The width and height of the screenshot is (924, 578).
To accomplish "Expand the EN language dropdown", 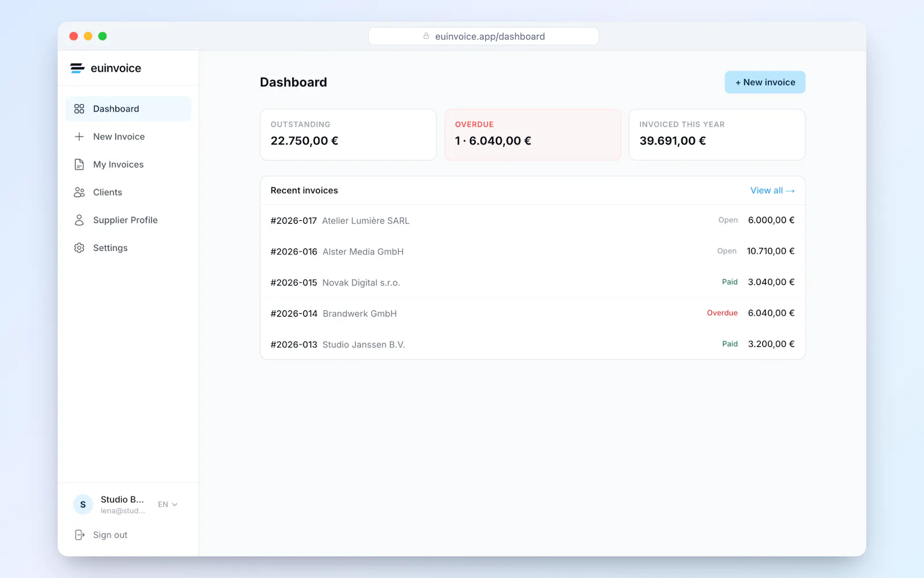I will [x=167, y=505].
